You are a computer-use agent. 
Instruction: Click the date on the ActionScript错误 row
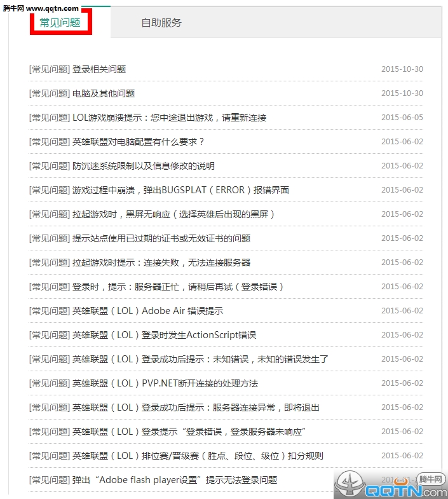(x=402, y=335)
